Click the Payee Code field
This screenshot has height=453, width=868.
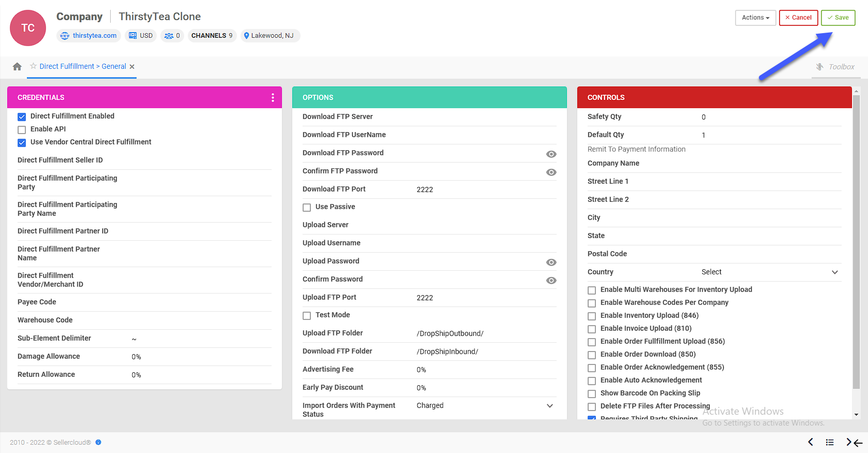(201, 302)
